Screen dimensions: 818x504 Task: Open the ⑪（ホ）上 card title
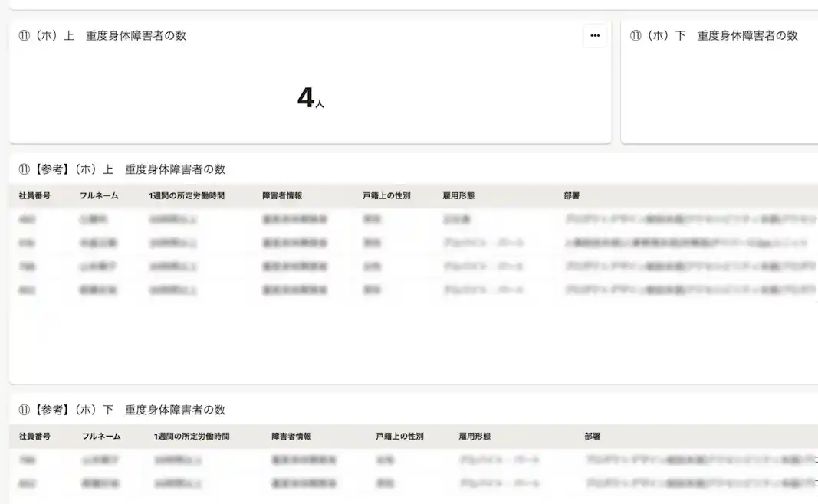tap(100, 35)
